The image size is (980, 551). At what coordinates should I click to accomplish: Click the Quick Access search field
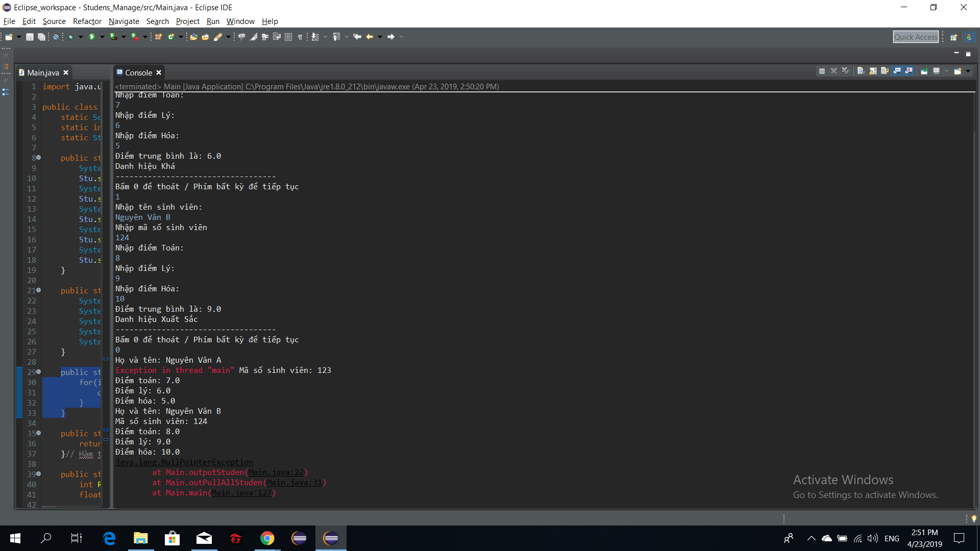tap(916, 37)
